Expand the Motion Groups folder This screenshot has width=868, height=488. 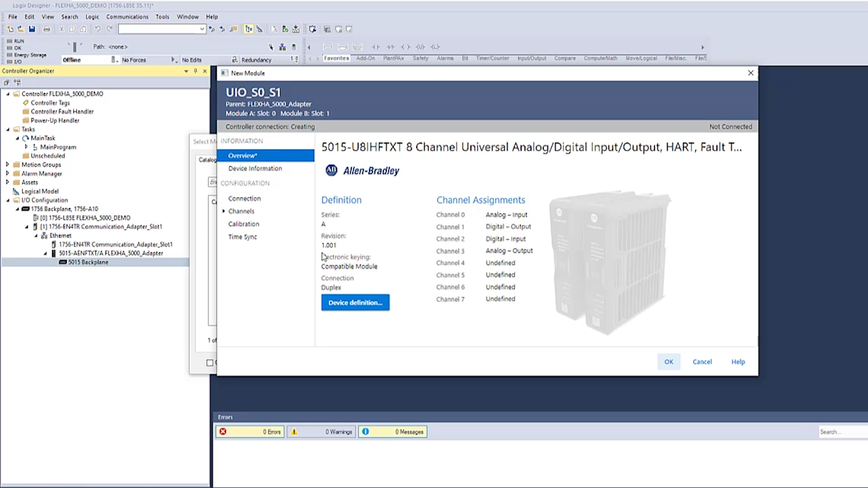click(x=8, y=164)
